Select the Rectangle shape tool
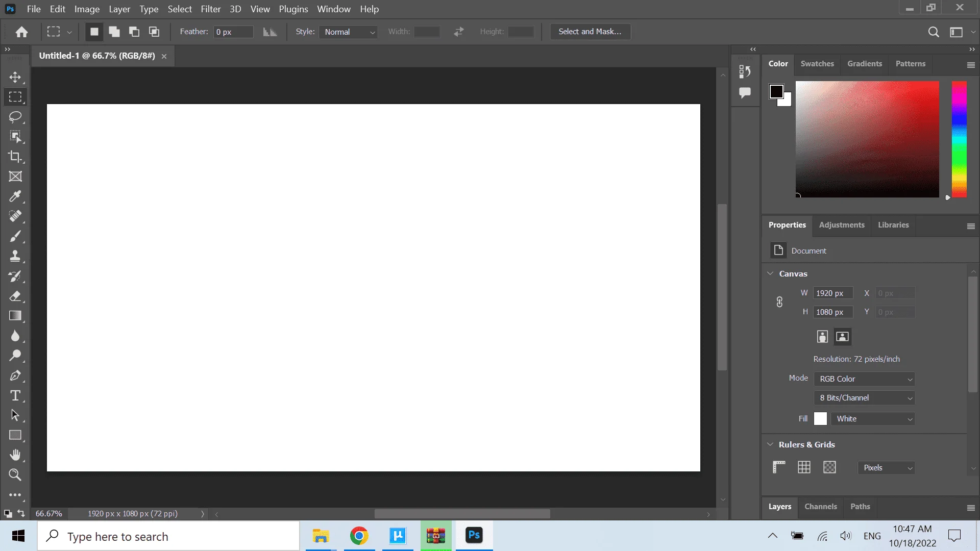Screen dimensions: 980x551 point(15,435)
